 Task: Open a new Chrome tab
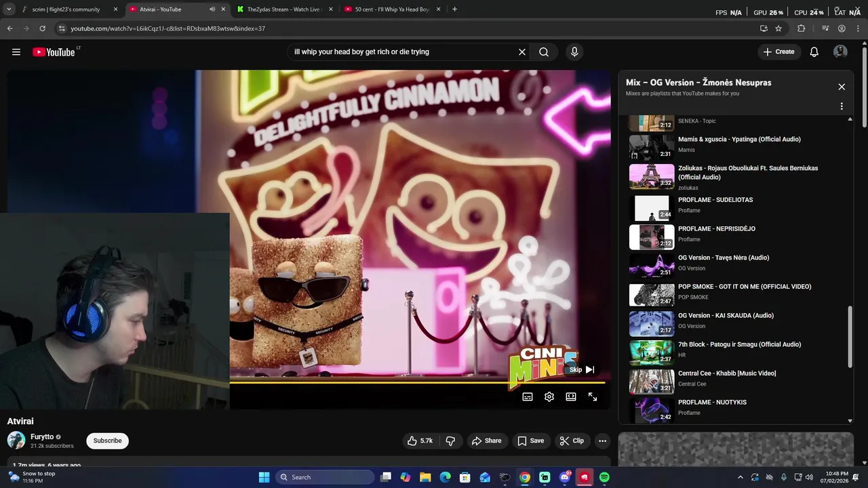(x=454, y=9)
